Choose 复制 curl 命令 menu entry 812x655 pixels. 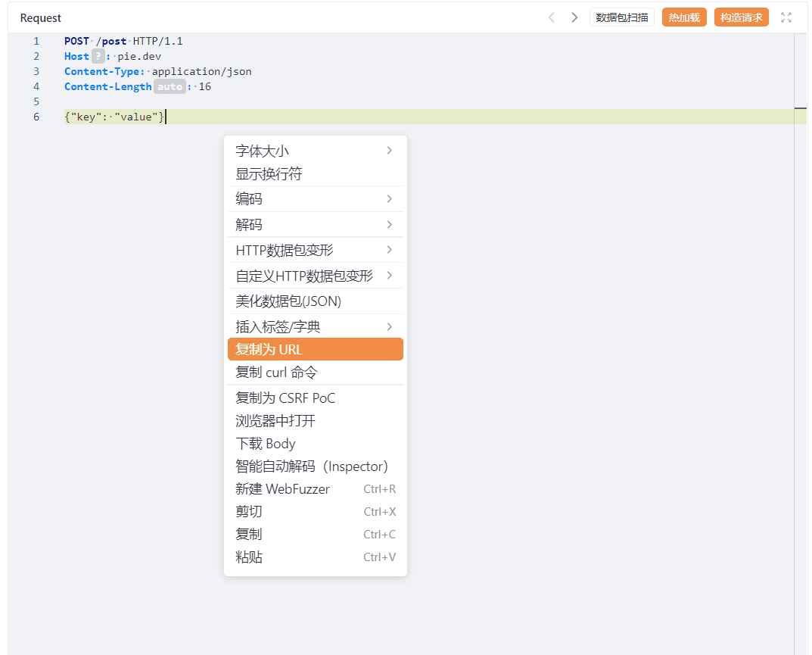coord(315,372)
